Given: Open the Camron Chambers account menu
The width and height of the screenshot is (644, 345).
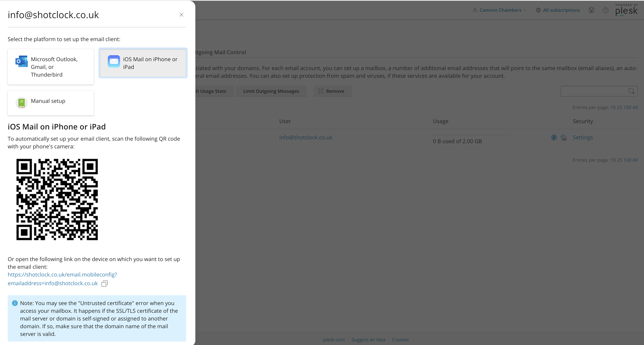Looking at the screenshot, I should point(500,10).
